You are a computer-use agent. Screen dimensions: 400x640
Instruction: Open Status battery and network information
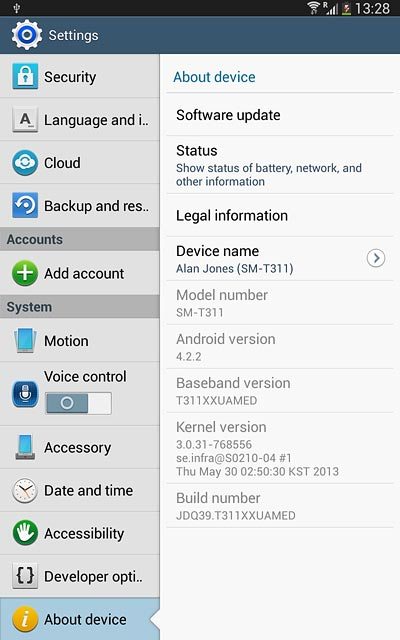(280, 165)
